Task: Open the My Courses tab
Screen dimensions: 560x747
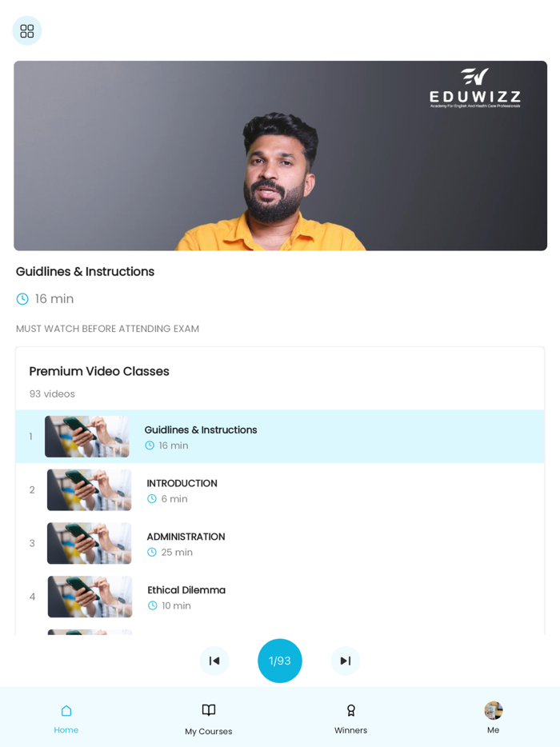Action: point(209,719)
